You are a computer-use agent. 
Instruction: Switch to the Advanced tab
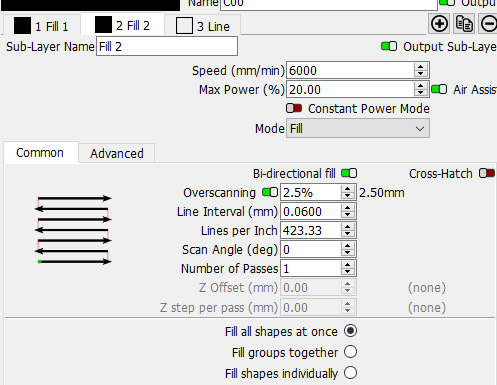[117, 153]
